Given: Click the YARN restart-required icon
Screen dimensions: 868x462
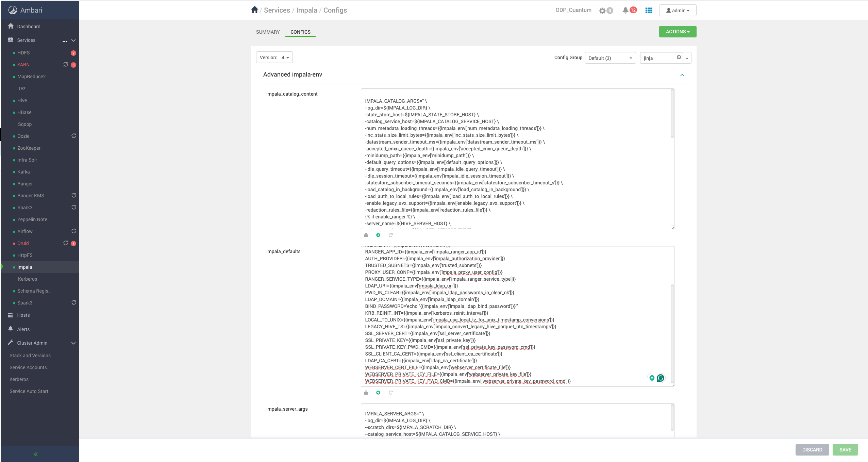Looking at the screenshot, I should (x=66, y=64).
